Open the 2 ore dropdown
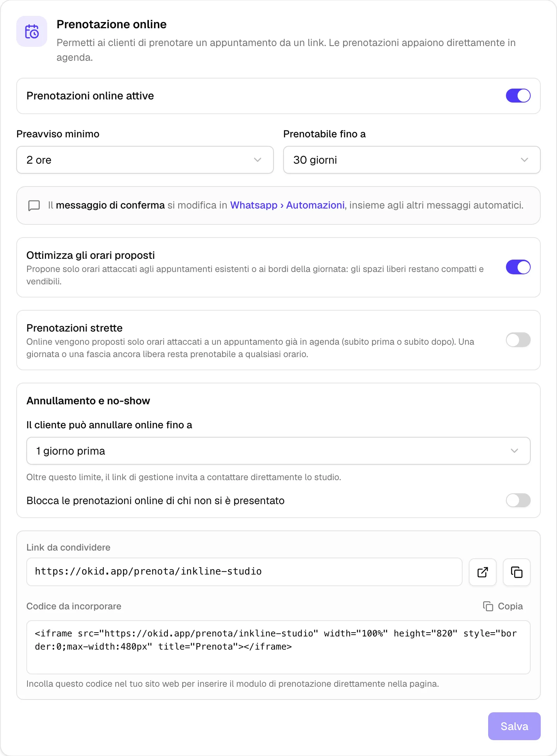557x756 pixels. pyautogui.click(x=145, y=160)
